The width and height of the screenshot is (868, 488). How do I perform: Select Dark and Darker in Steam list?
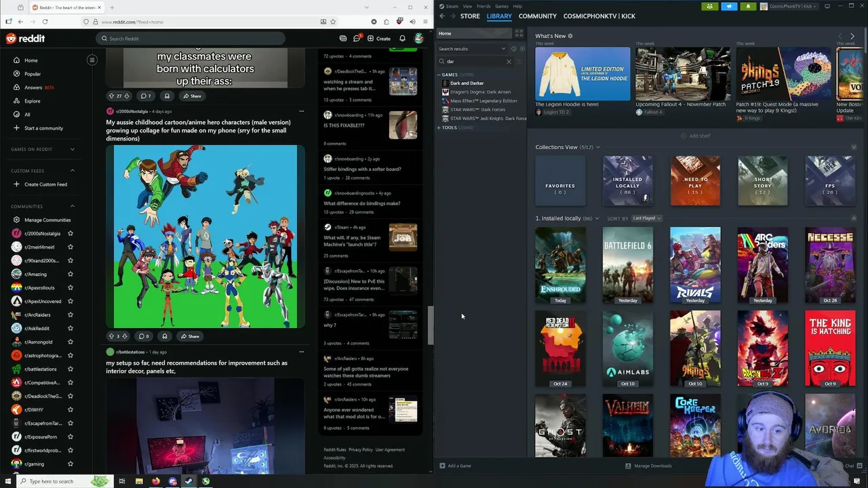click(x=467, y=83)
